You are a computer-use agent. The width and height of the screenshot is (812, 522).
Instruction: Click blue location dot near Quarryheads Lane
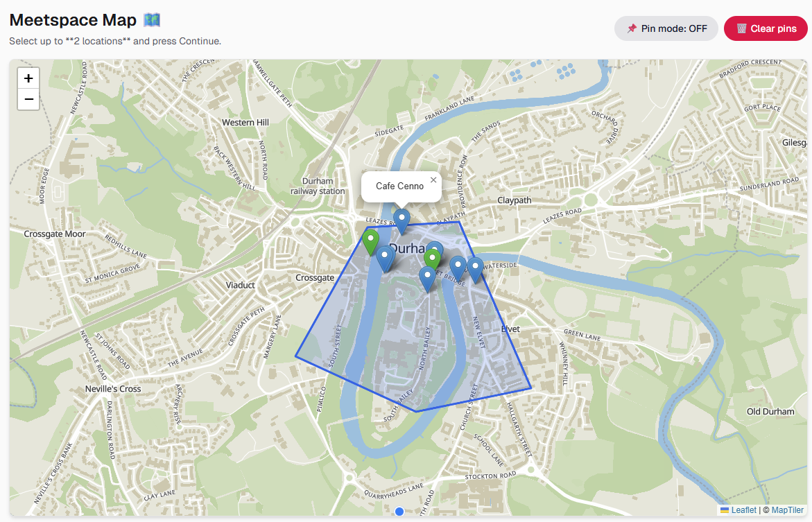pyautogui.click(x=399, y=512)
